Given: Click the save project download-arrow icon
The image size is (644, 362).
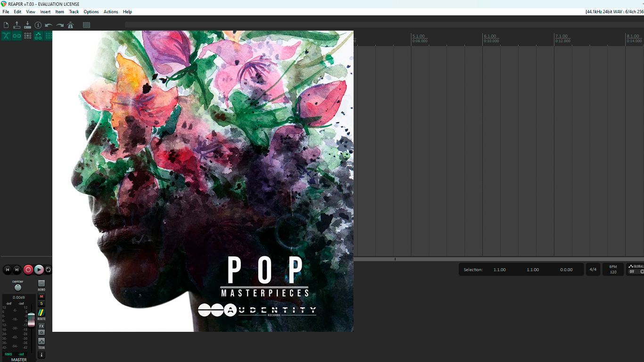Looking at the screenshot, I should point(27,25).
